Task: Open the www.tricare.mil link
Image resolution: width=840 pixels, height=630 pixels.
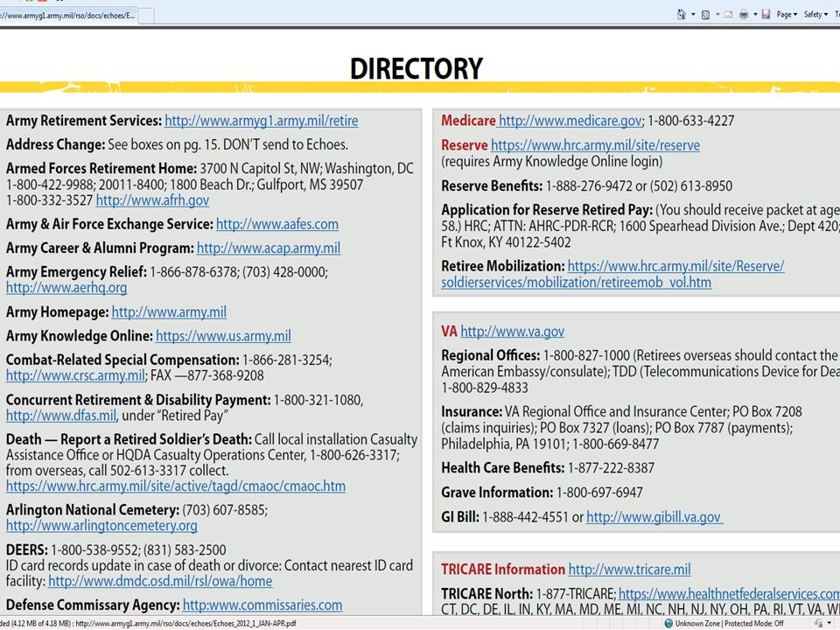Action: point(629,570)
